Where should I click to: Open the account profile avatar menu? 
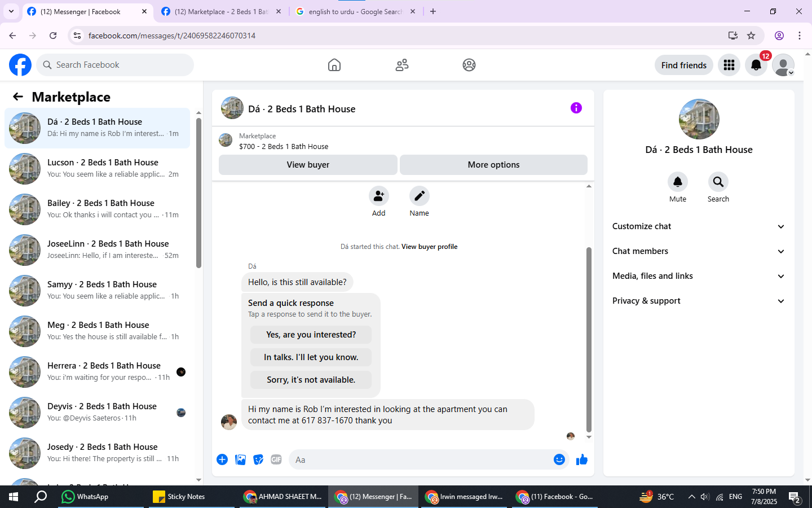783,65
